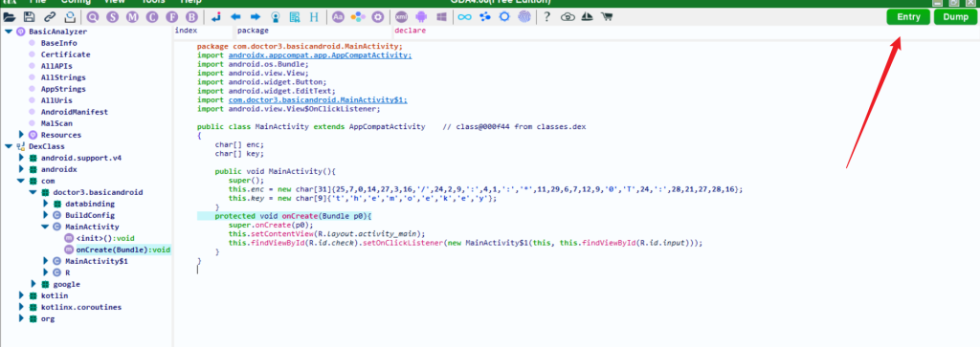The width and height of the screenshot is (980, 347).
Task: Click the return arrow with red dot icon
Action: pyautogui.click(x=215, y=17)
